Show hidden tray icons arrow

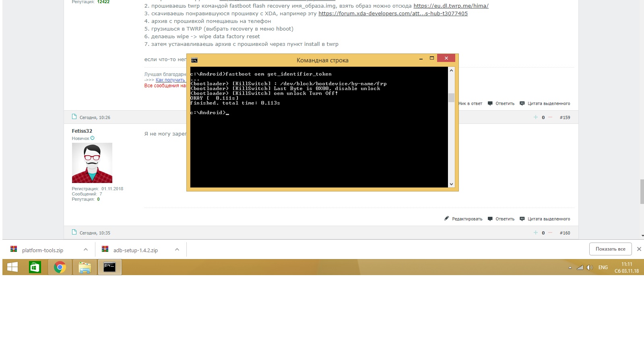[570, 267]
